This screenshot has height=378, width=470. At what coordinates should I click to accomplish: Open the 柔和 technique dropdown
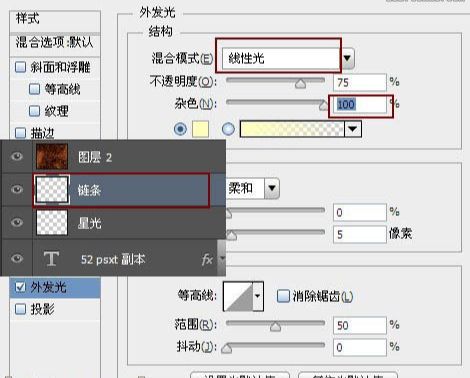click(x=272, y=188)
